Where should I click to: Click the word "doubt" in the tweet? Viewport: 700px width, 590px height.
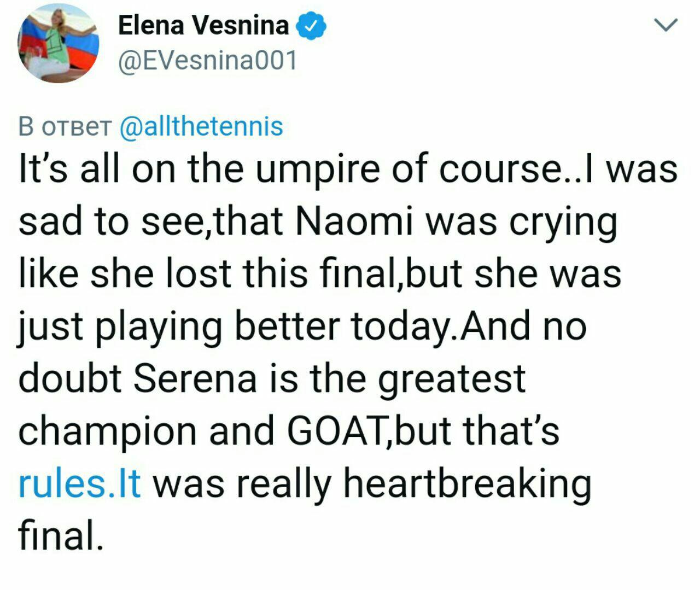tap(70, 378)
